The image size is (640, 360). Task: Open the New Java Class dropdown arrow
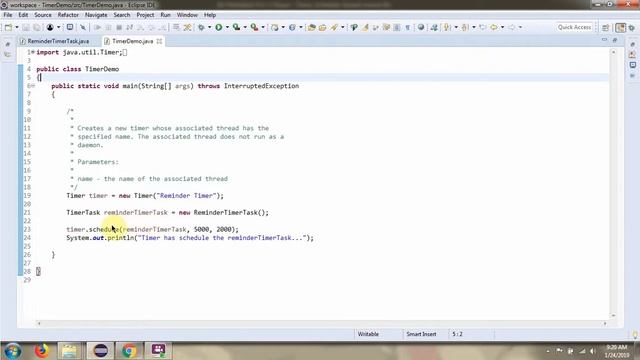[x=301, y=27]
